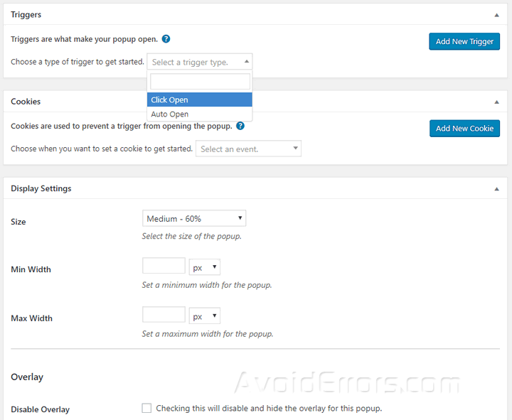The width and height of the screenshot is (512, 420).
Task: Open Max Width unit px dropdown
Action: [x=204, y=316]
